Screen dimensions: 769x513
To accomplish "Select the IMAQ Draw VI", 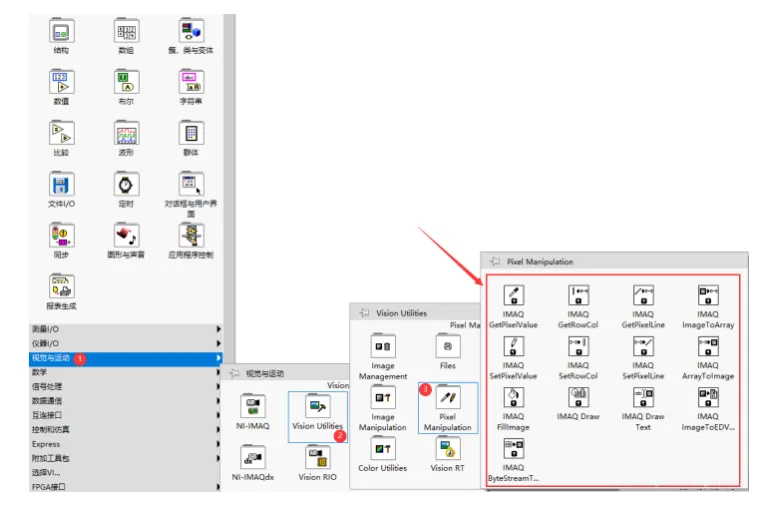I will click(x=578, y=397).
